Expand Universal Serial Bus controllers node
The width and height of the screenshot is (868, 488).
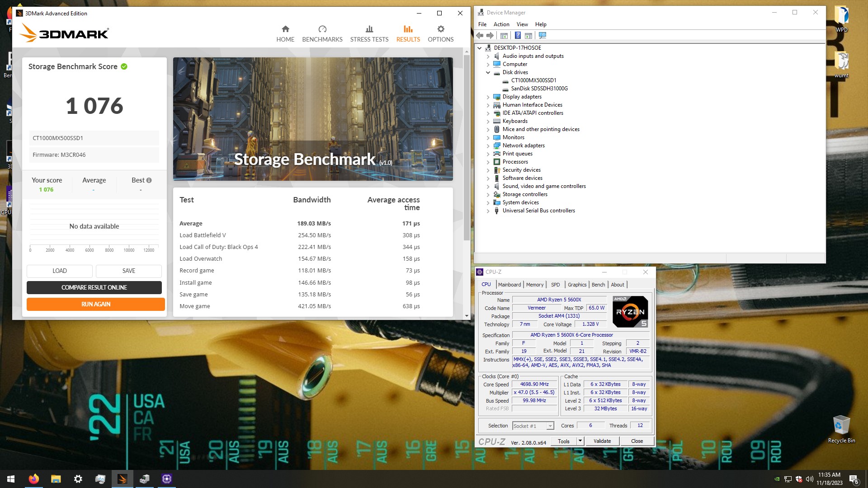[488, 211]
